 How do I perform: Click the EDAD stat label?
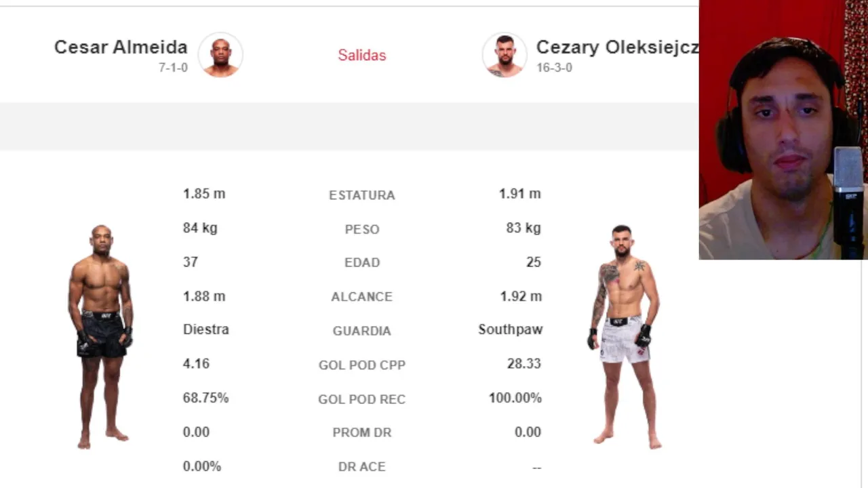click(362, 262)
